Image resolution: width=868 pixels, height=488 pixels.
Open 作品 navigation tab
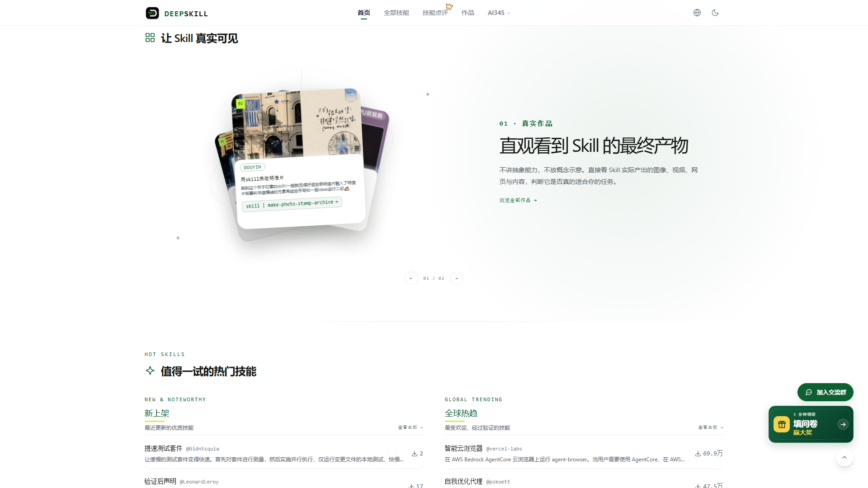click(468, 13)
